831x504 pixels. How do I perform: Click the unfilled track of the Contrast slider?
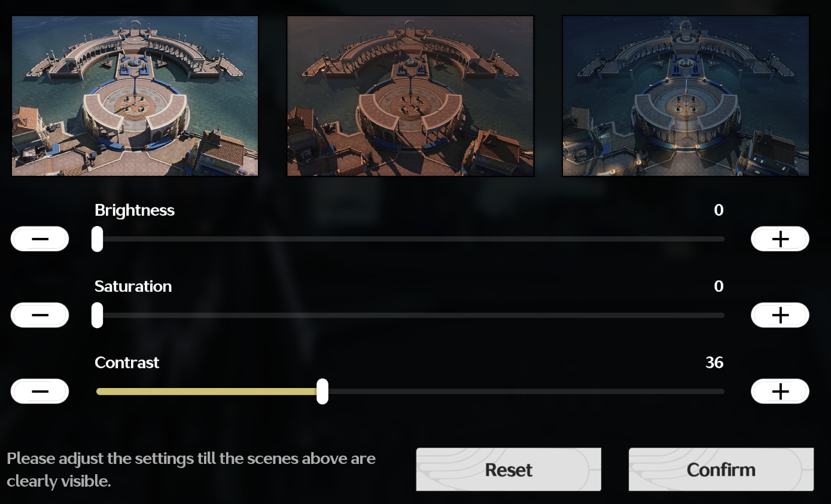(526, 392)
